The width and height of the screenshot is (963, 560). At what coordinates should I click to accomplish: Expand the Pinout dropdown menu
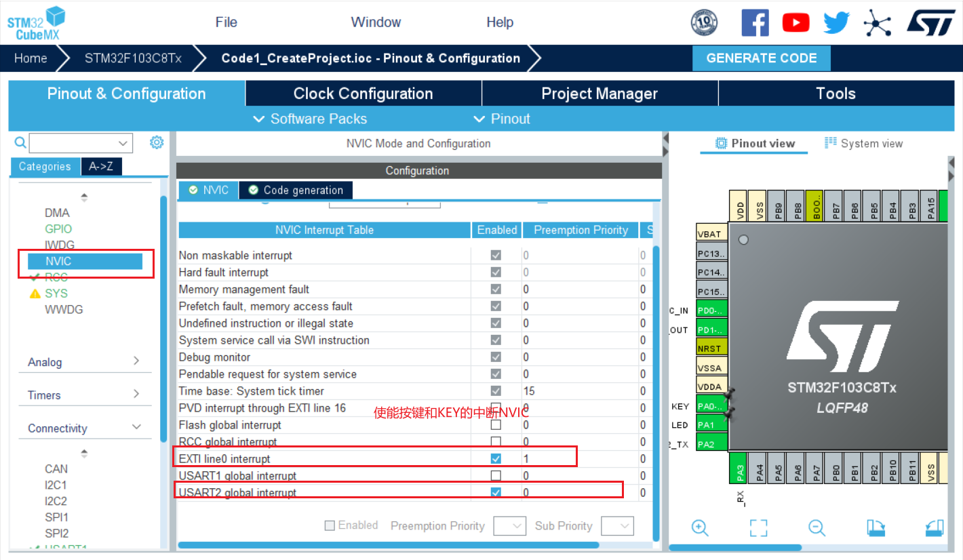pyautogui.click(x=501, y=119)
